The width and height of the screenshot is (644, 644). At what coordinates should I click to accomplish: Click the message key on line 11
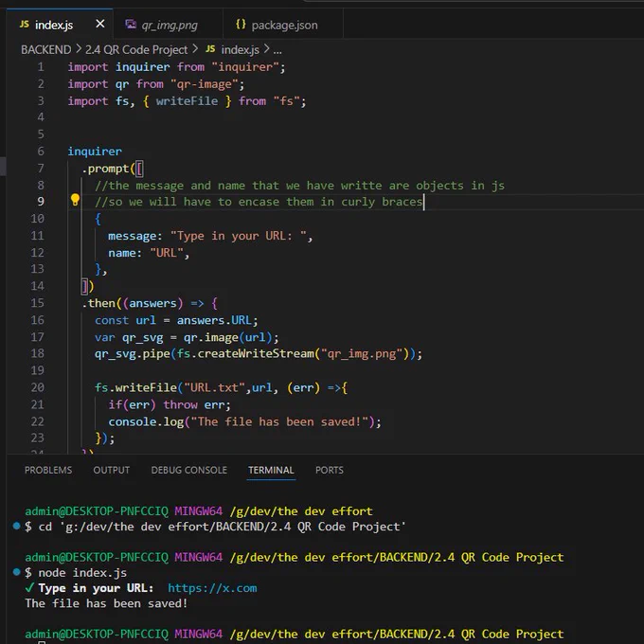point(133,236)
